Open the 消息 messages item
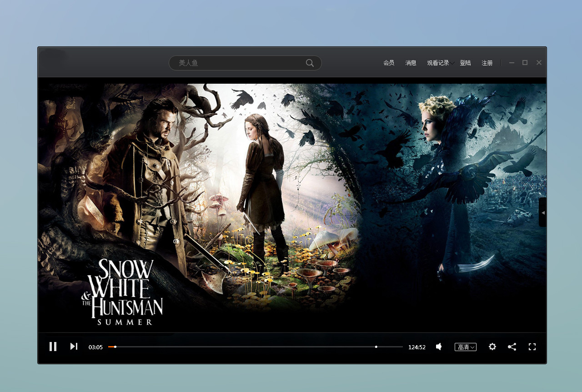Screen dimensions: 582x392 (x=411, y=63)
